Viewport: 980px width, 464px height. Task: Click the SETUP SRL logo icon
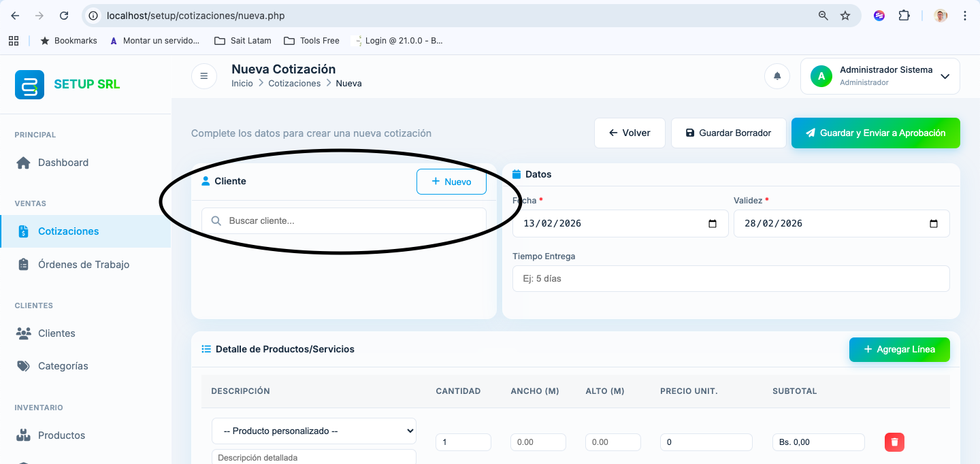29,84
